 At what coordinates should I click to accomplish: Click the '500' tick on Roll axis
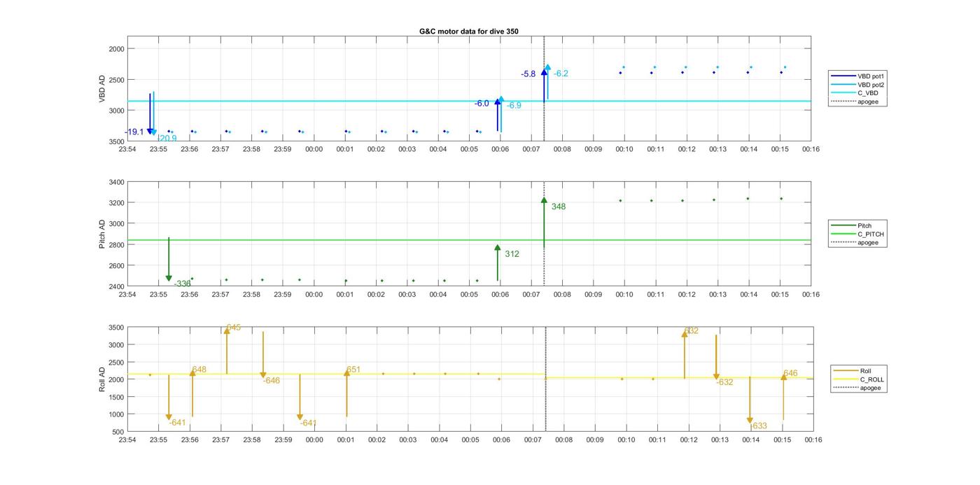pyautogui.click(x=118, y=432)
